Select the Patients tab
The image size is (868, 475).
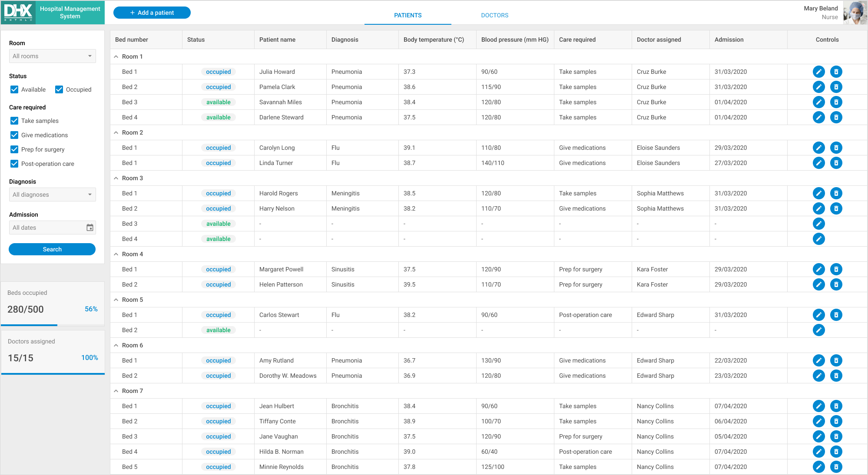408,14
